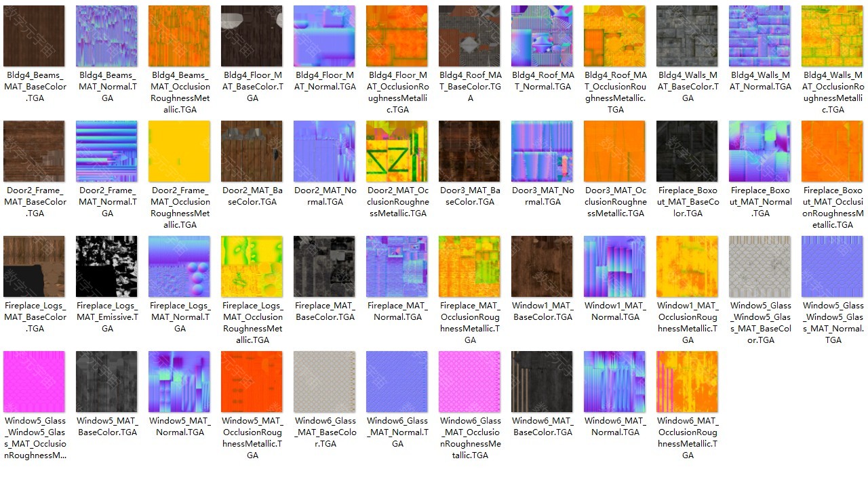This screenshot has width=868, height=488.
Task: Select Window6_MAT_OcclusionRoughnessMetallic.TGA thumbnail
Action: (687, 382)
